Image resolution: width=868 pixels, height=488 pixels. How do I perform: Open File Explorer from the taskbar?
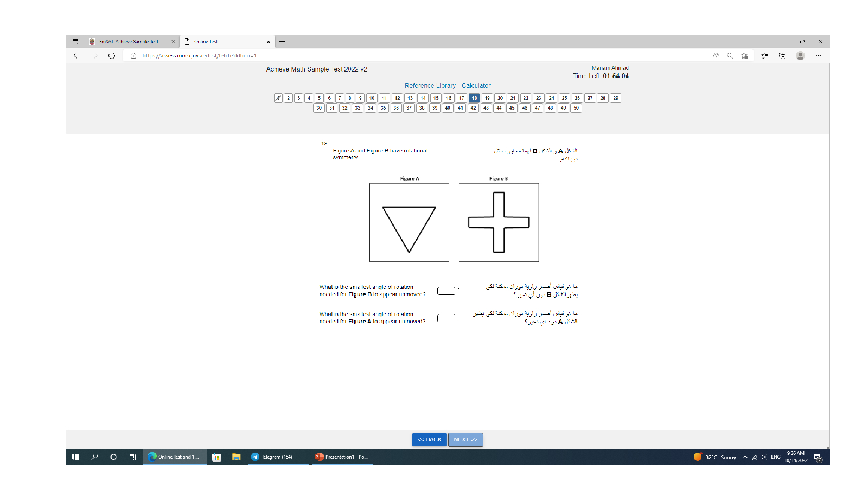click(x=236, y=457)
